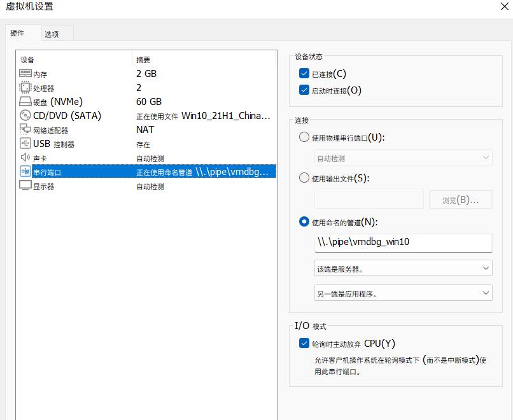The height and width of the screenshot is (420, 513).
Task: Select the USB controller icon
Action: pyautogui.click(x=25, y=143)
